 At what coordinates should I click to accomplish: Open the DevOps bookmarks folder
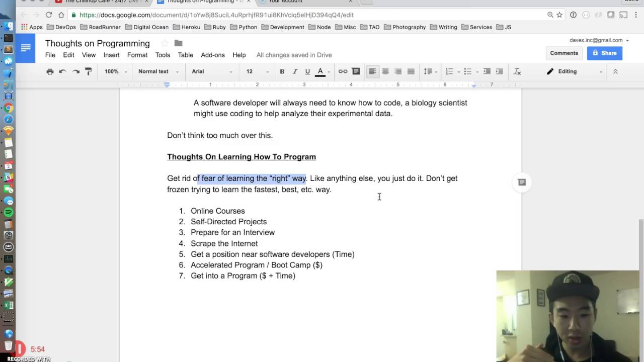(61, 27)
